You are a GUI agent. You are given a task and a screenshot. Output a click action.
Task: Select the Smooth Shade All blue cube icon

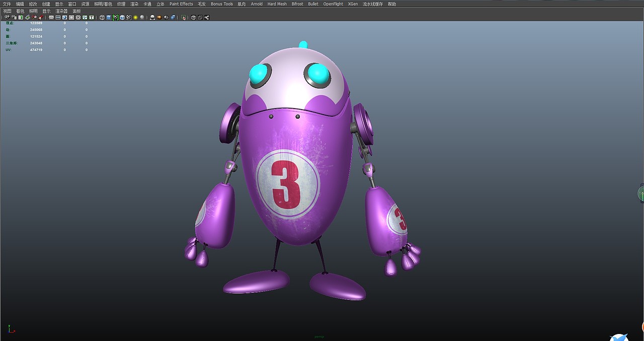pyautogui.click(x=109, y=17)
